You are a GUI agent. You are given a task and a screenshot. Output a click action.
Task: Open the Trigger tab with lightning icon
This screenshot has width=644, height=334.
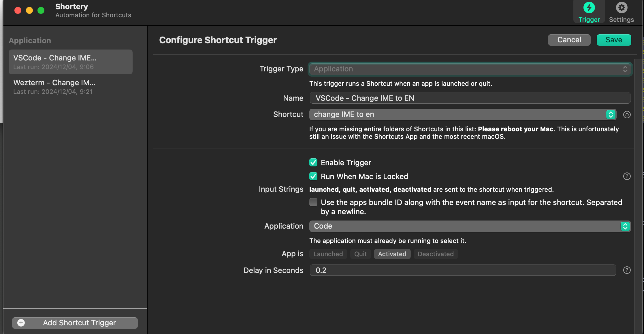[589, 12]
